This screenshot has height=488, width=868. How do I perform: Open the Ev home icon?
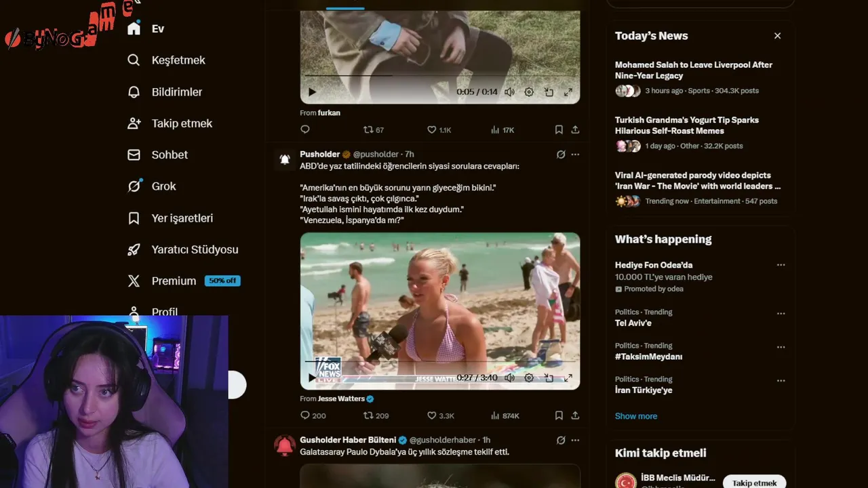(x=134, y=28)
